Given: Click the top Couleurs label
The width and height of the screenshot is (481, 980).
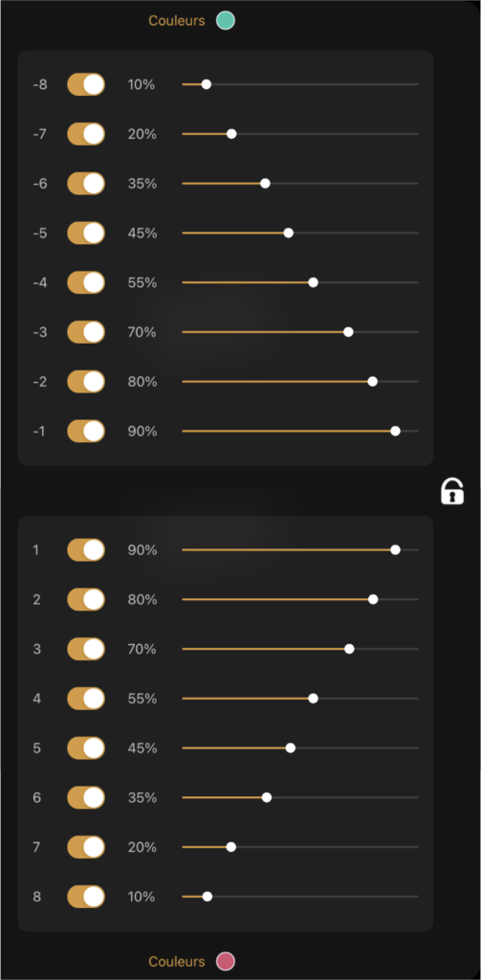Looking at the screenshot, I should pyautogui.click(x=177, y=21).
